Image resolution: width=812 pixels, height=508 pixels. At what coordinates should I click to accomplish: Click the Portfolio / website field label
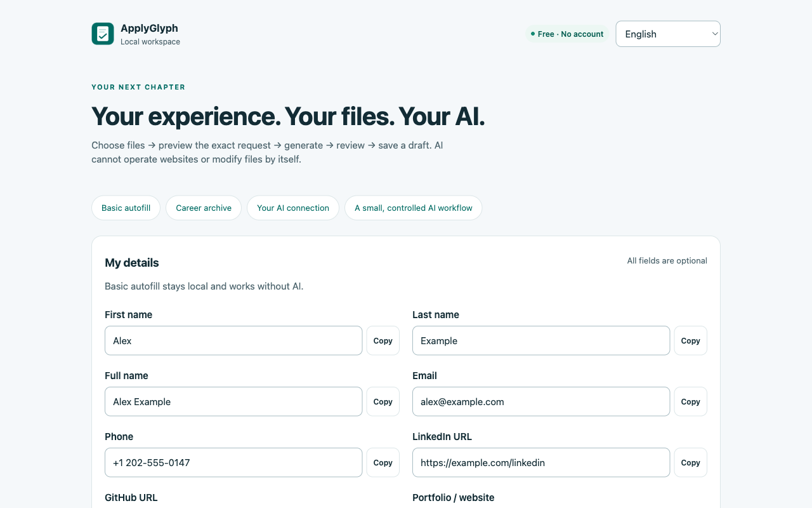[453, 498]
